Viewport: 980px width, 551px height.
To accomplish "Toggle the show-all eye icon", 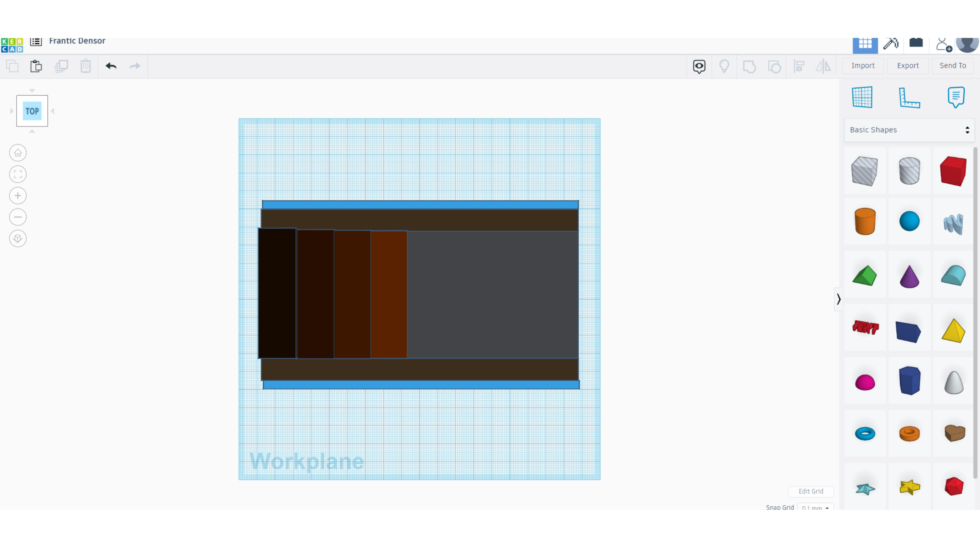I will 699,66.
